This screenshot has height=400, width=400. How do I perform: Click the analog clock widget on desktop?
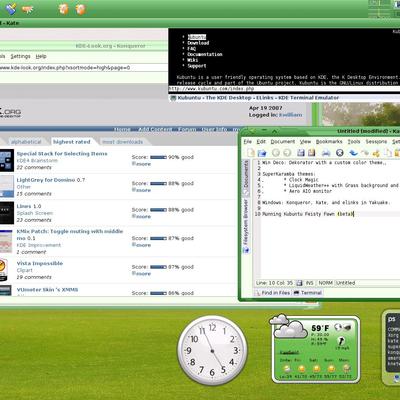point(212,350)
